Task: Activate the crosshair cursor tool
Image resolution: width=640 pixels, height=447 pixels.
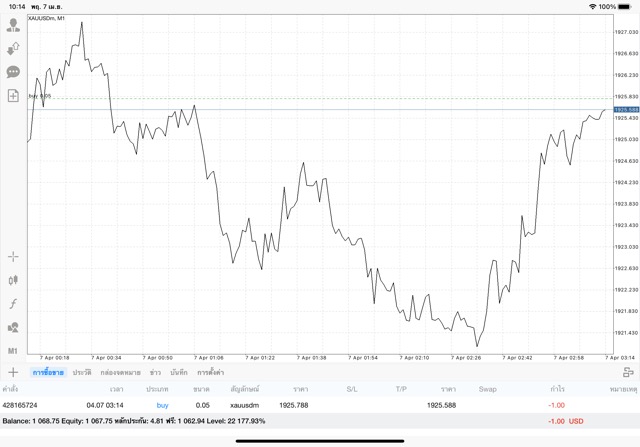Action: click(13, 256)
